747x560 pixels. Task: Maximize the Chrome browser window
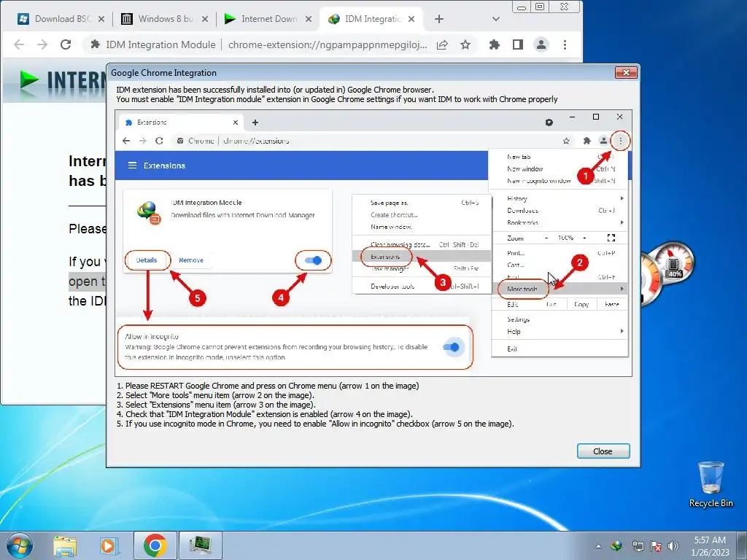(x=541, y=7)
